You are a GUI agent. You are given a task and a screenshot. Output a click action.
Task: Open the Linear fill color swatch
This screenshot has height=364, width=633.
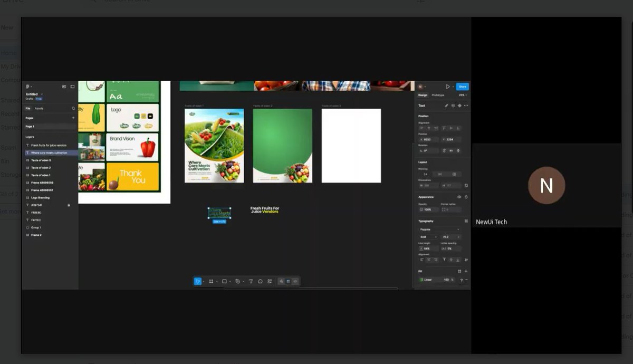pos(421,280)
